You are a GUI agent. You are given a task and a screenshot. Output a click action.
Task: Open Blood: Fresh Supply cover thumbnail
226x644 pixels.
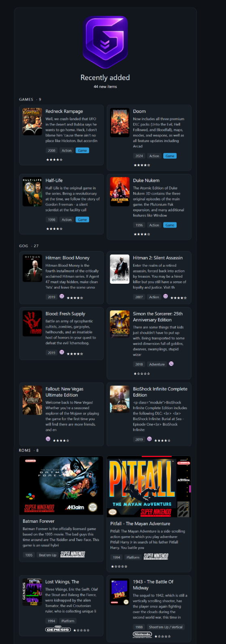pos(32,323)
